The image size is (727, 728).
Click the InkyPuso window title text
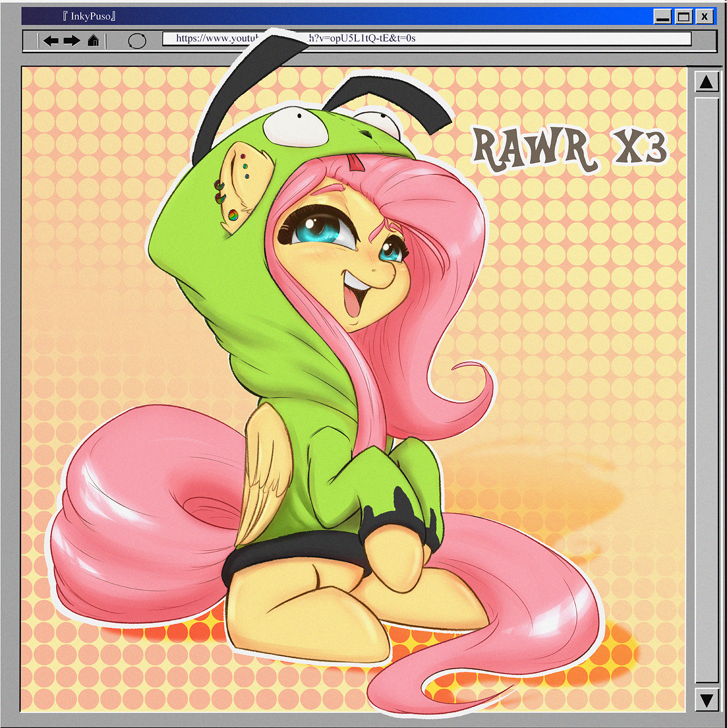(89, 16)
